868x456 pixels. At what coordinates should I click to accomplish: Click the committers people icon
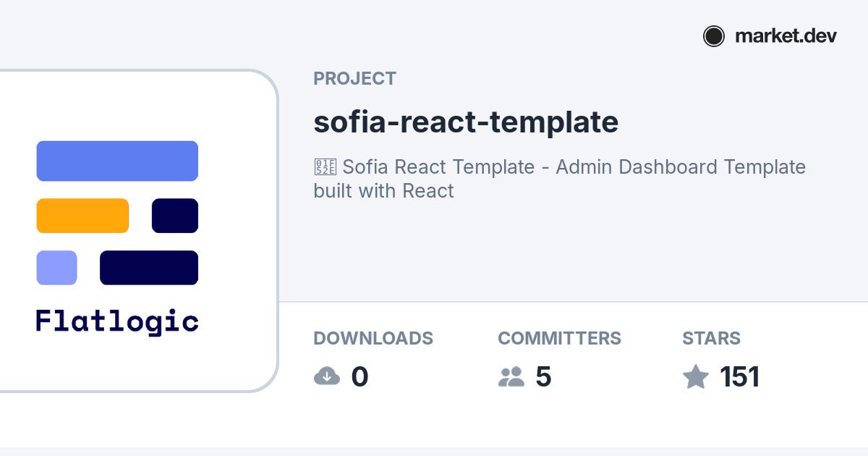(511, 376)
